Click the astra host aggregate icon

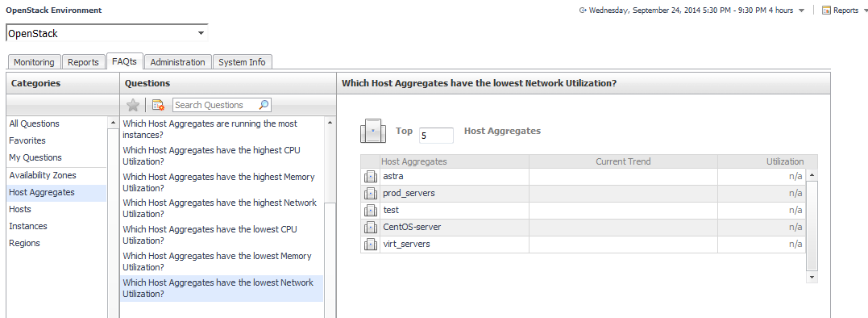tap(371, 177)
